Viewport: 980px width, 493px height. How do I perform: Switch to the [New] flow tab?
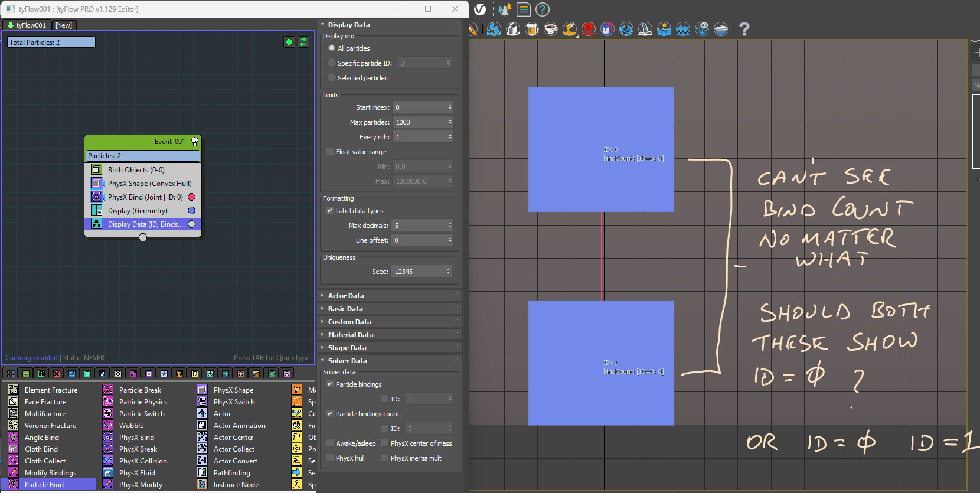coord(64,25)
